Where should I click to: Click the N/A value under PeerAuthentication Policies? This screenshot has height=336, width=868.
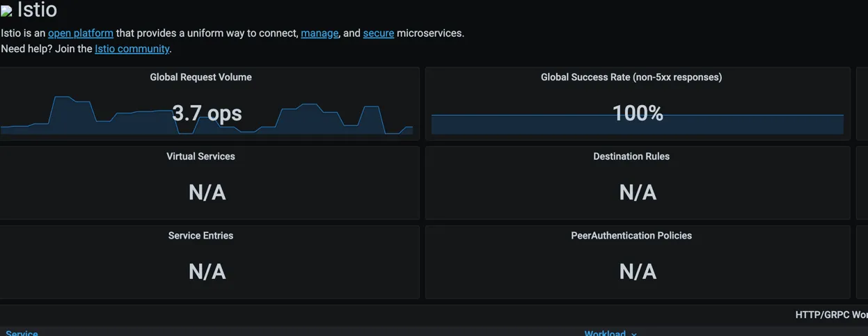pyautogui.click(x=638, y=271)
